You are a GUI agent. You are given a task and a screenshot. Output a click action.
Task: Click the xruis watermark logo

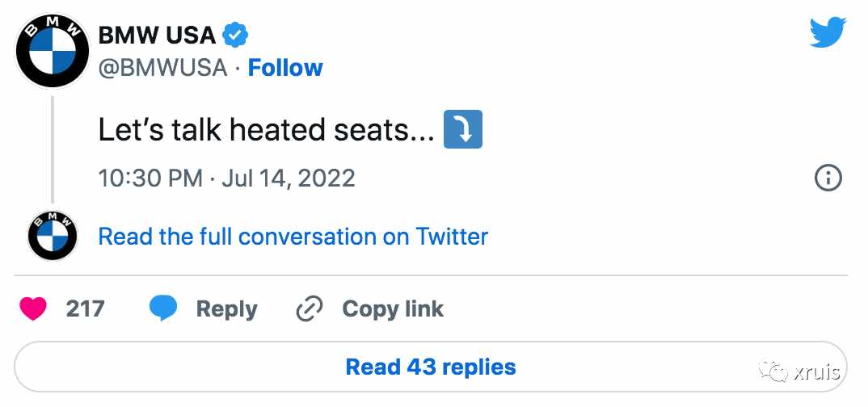tap(800, 371)
